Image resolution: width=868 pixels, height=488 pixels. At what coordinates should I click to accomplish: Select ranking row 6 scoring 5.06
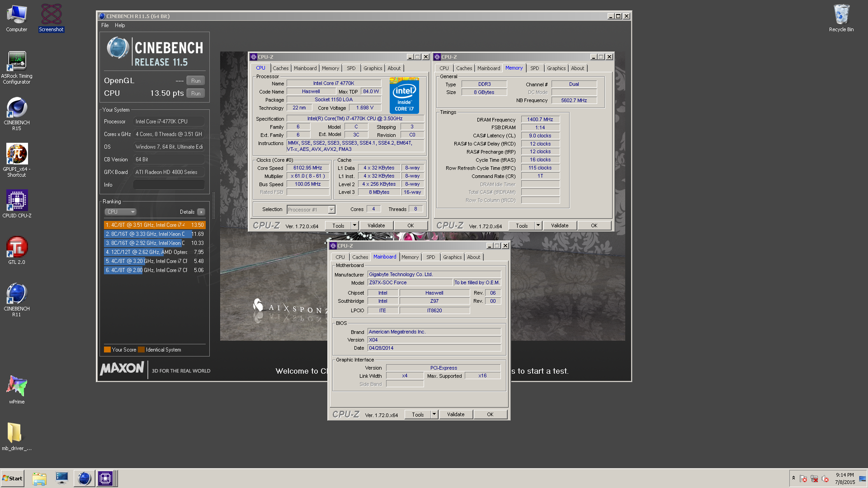pos(155,270)
